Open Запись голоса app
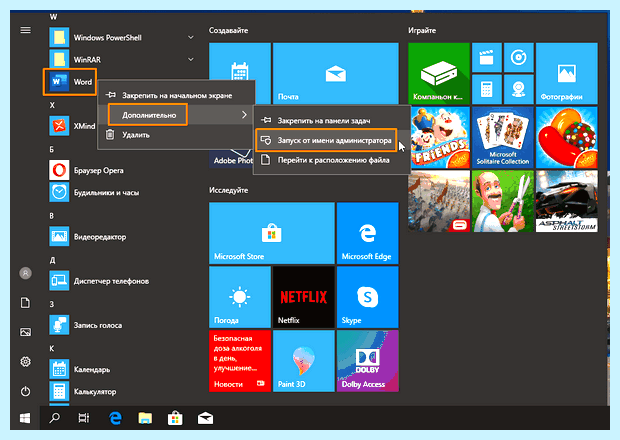Image resolution: width=620 pixels, height=440 pixels. coord(86,325)
